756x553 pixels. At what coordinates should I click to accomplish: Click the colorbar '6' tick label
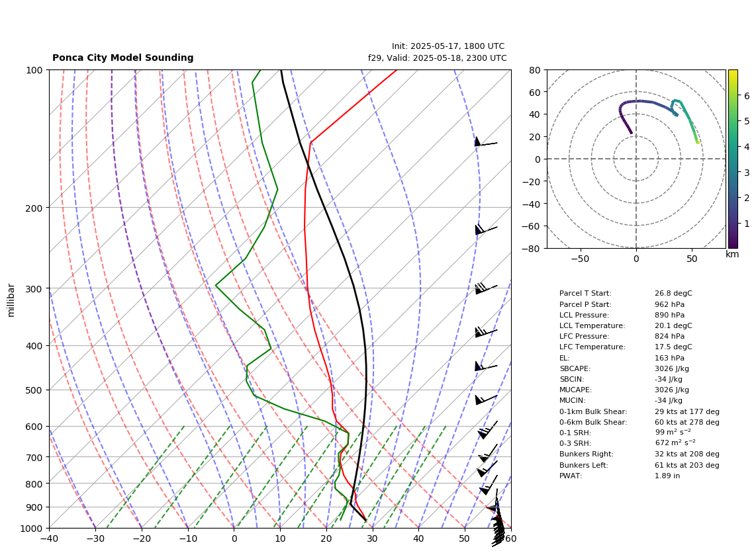tap(747, 96)
